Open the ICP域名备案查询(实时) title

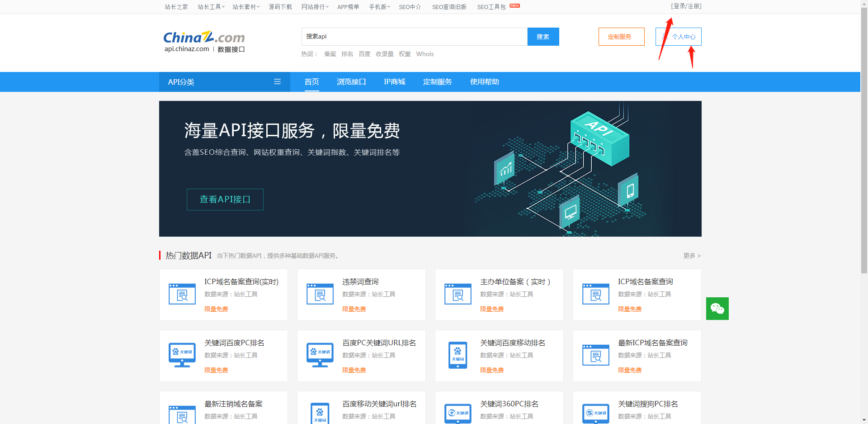(241, 281)
